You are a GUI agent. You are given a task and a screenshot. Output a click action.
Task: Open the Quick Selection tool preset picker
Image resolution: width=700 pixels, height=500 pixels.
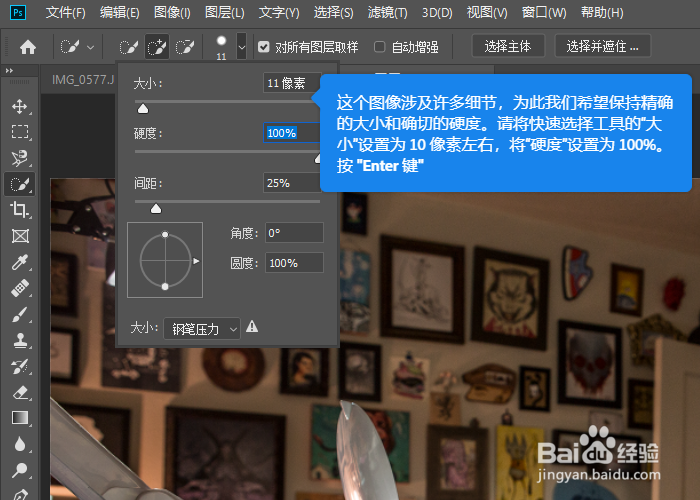click(77, 46)
